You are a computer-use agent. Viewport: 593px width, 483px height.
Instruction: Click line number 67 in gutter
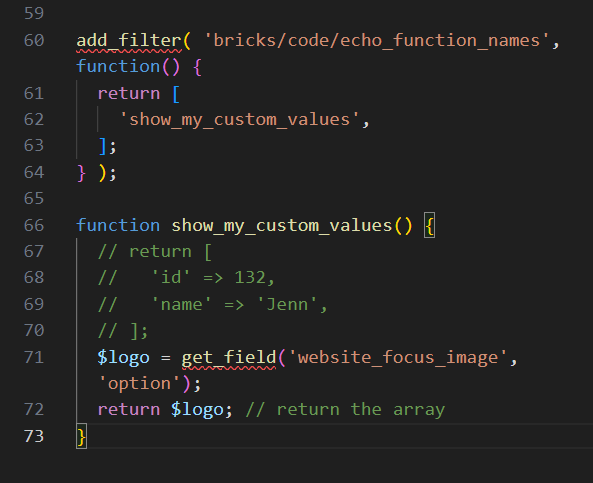pos(34,252)
